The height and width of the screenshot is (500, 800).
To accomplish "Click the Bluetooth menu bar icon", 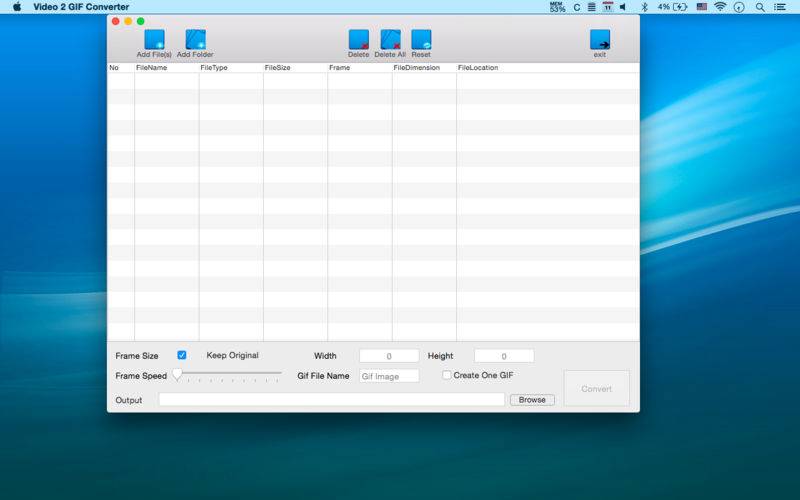I will click(x=644, y=7).
